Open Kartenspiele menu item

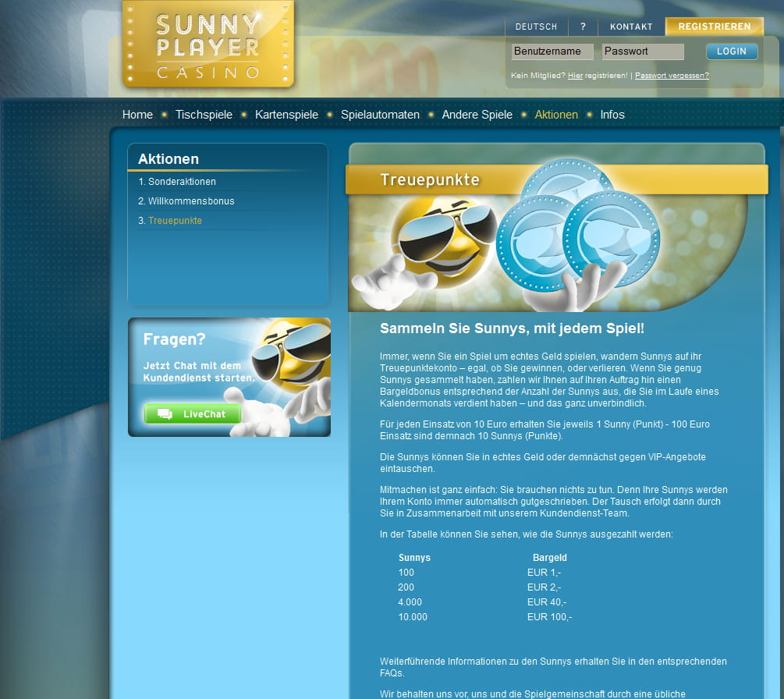[x=286, y=115]
